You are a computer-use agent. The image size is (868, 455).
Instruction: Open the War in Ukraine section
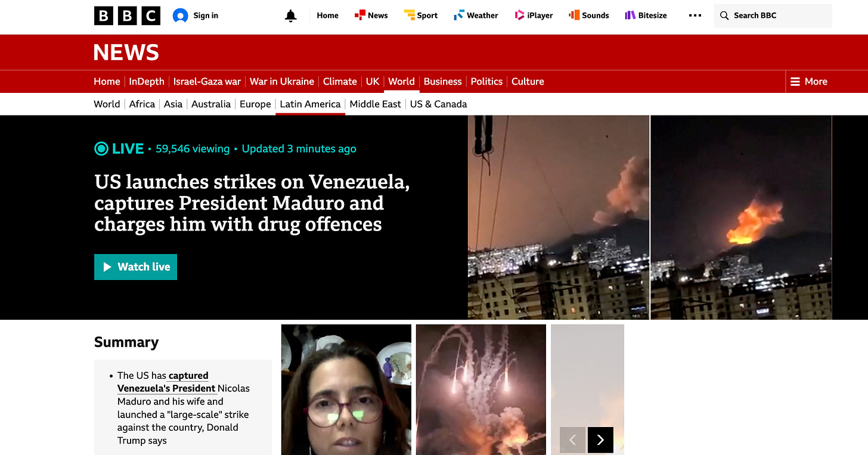click(282, 82)
